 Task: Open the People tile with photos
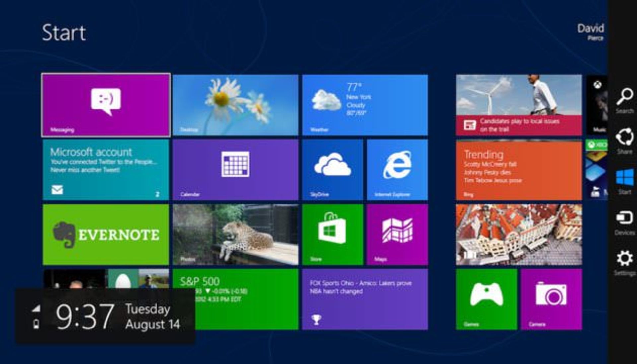(x=106, y=279)
